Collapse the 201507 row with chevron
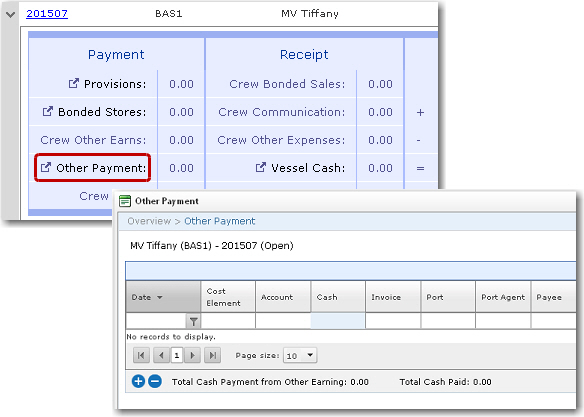Image resolution: width=584 pixels, height=417 pixels. pos(10,15)
